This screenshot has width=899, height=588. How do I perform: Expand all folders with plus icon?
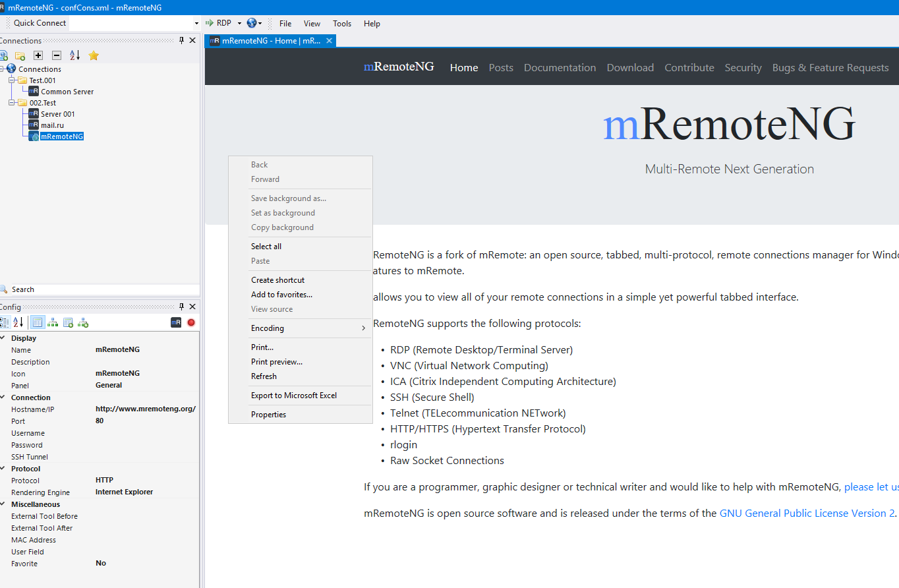[x=38, y=55]
